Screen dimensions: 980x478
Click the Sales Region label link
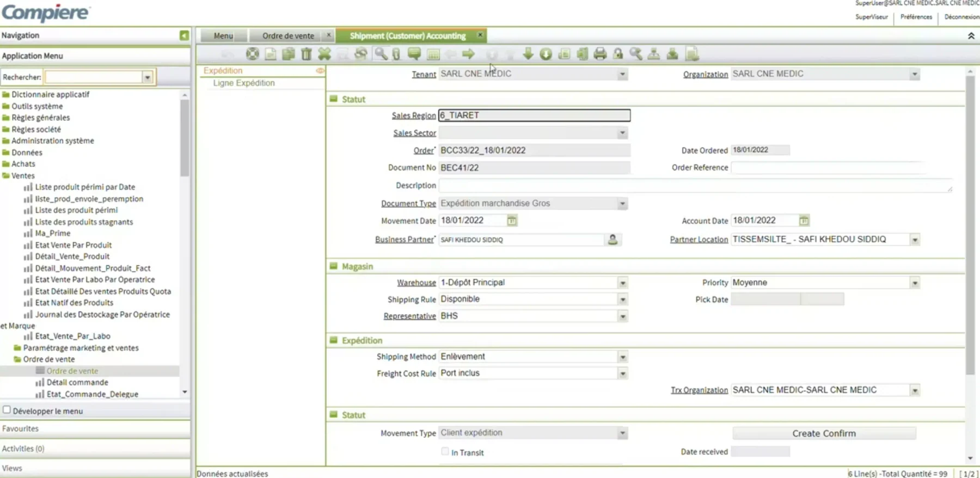pos(414,115)
